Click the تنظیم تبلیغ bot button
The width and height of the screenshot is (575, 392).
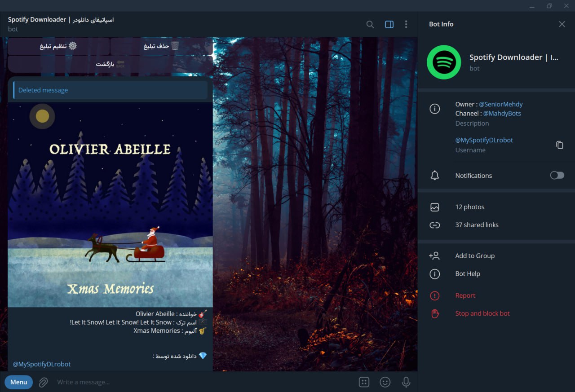point(58,46)
